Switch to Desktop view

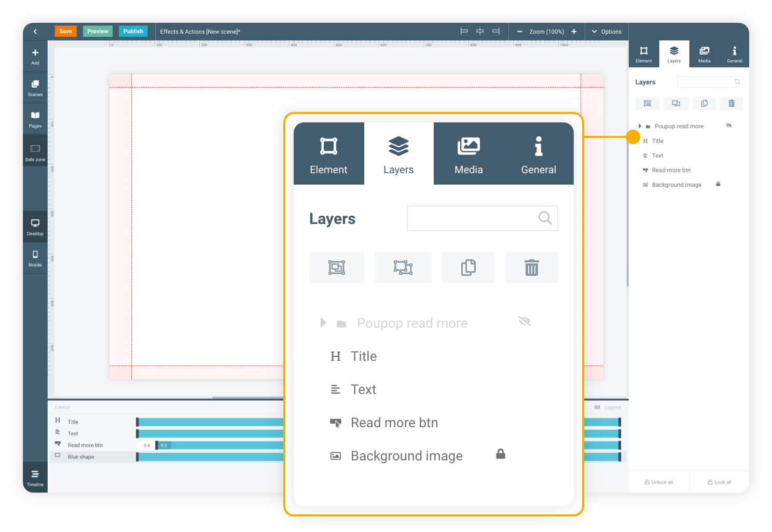click(35, 227)
